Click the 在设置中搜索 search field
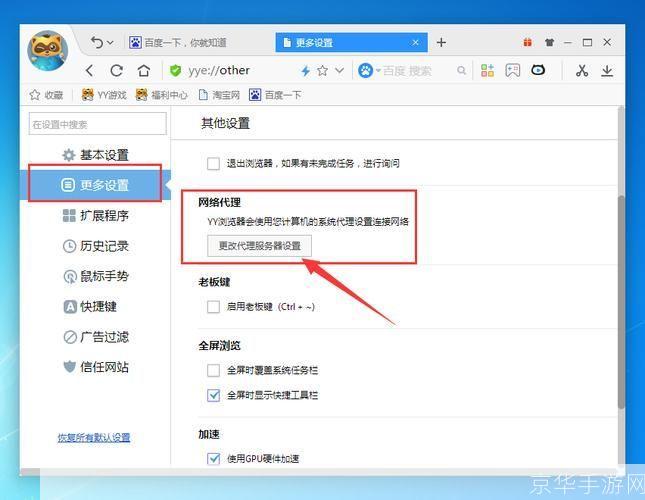 (98, 124)
